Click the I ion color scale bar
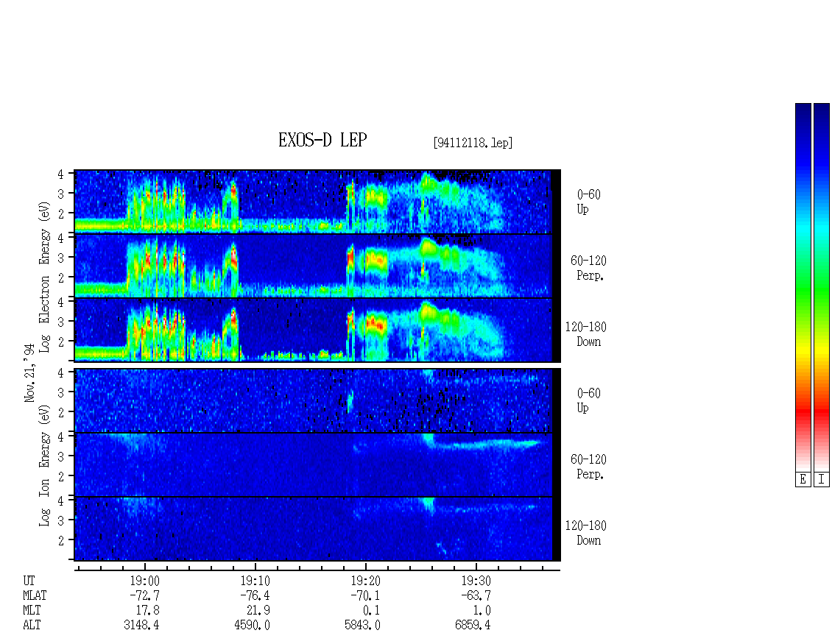 pos(822,286)
